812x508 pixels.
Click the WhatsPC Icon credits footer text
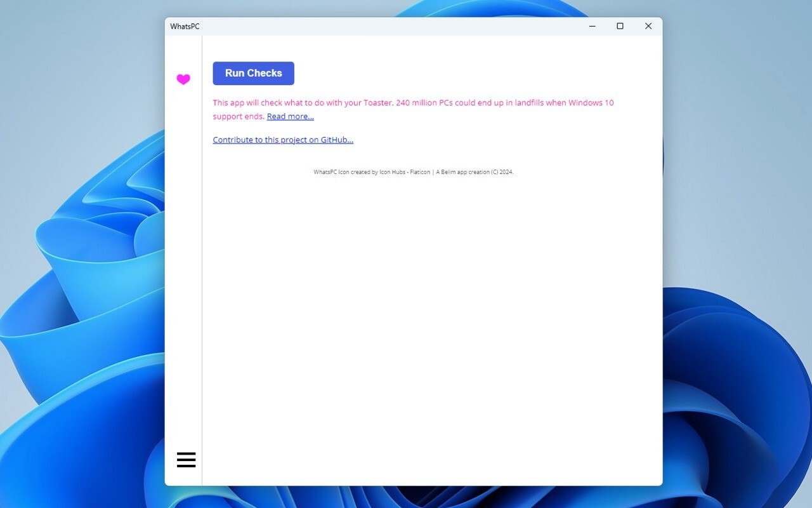(413, 172)
